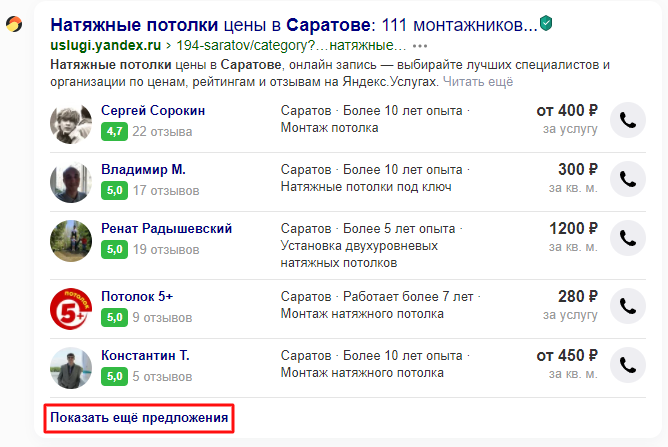Open the 5 отзывов reviews
668x447 pixels.
click(162, 377)
